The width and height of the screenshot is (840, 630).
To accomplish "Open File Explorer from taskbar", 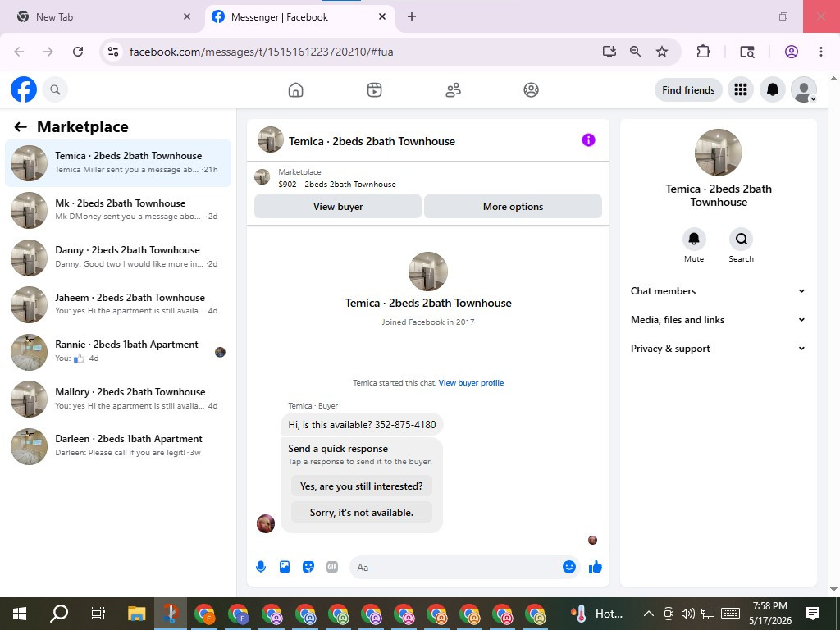I will 137,614.
